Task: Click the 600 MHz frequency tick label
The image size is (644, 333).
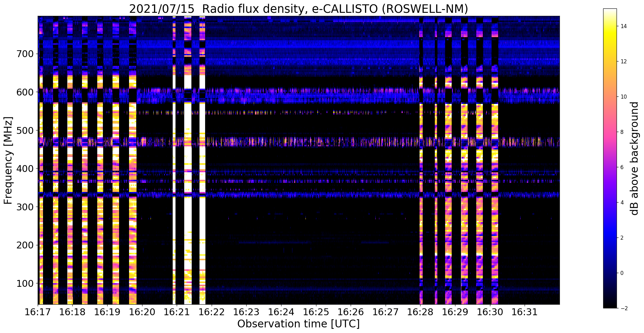Action: tap(25, 92)
